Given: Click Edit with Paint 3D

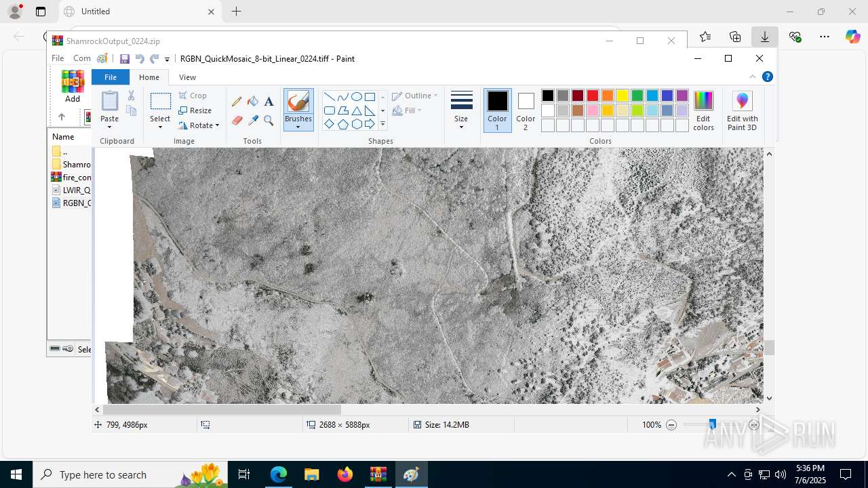Looking at the screenshot, I should (x=743, y=110).
